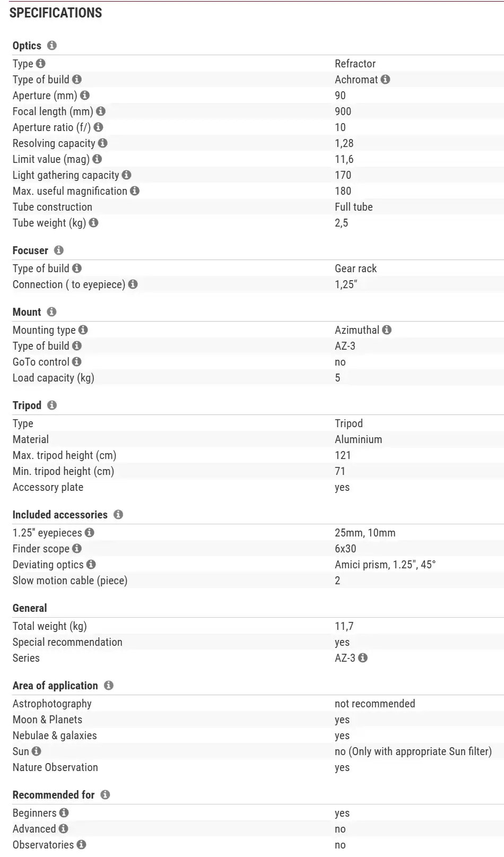Screen dimensions: 504x857
Task: Show info for Resolving capacity
Action: [103, 143]
